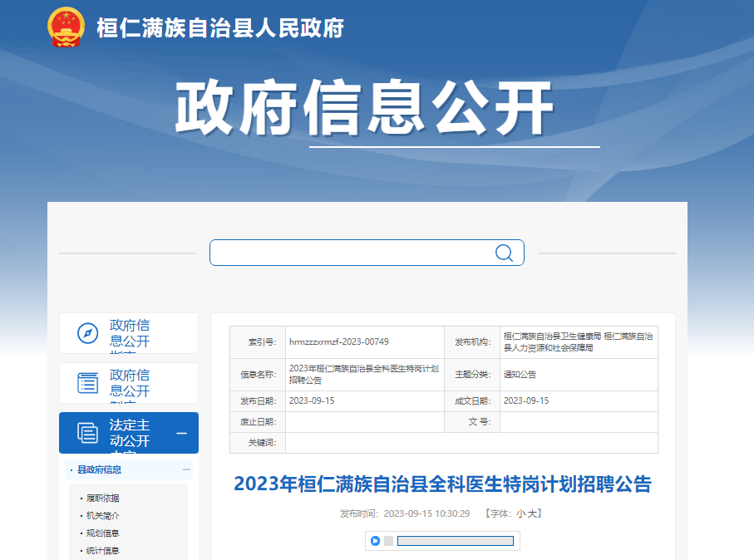Click the list icon for 政府信息公开制度
This screenshot has width=754, height=560.
(x=87, y=383)
